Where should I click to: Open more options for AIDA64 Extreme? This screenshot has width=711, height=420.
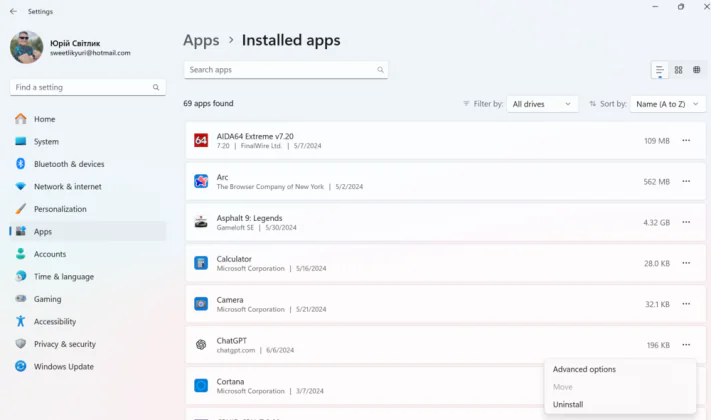pyautogui.click(x=686, y=141)
